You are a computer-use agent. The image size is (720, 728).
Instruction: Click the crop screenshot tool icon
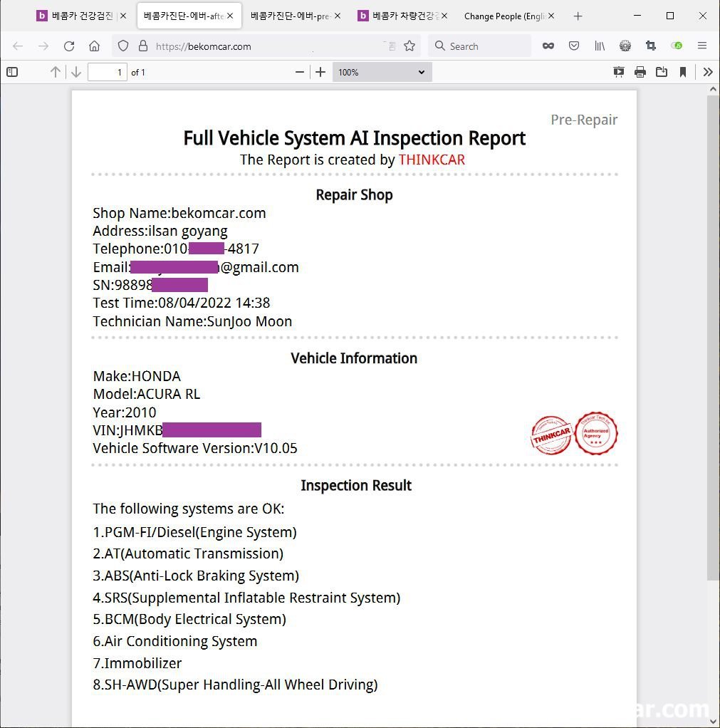point(651,46)
